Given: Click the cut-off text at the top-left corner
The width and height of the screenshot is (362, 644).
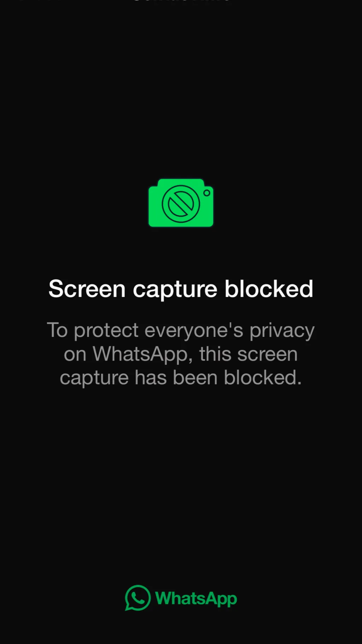Looking at the screenshot, I should (x=41, y=1).
